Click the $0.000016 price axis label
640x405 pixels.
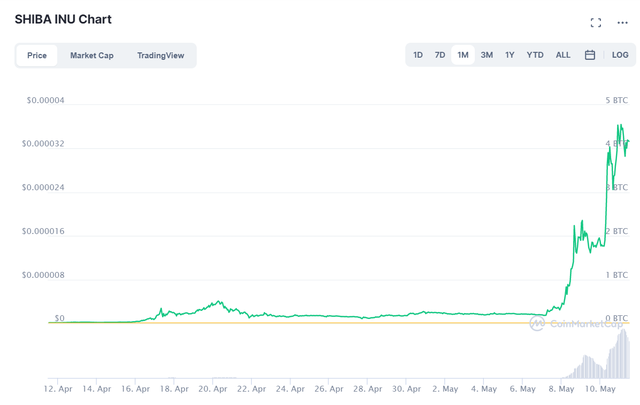click(x=43, y=231)
